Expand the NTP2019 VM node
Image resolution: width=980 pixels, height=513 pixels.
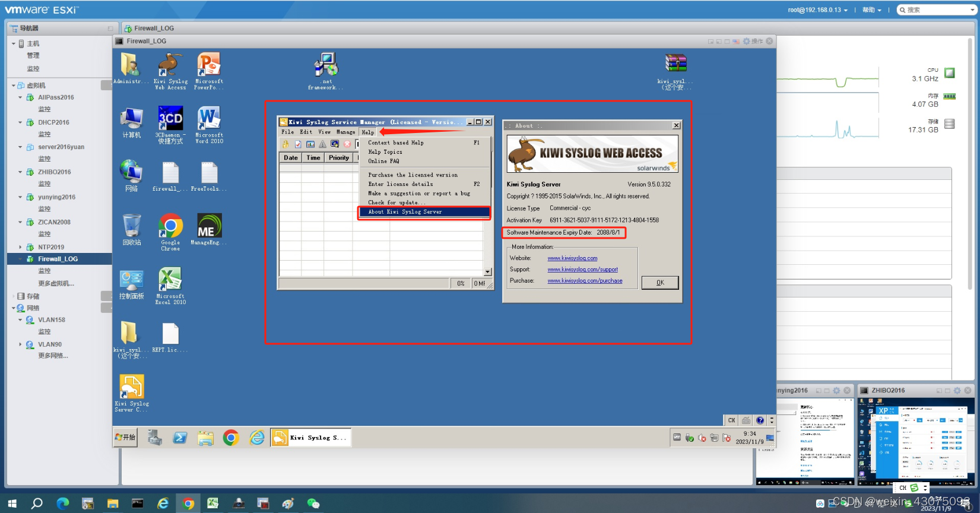pos(20,247)
